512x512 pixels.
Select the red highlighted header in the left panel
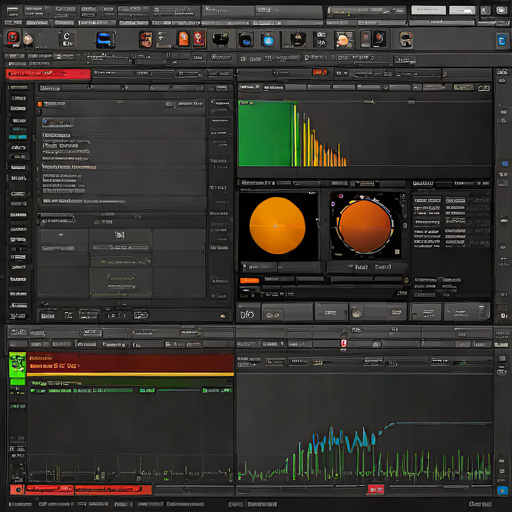tap(48, 74)
